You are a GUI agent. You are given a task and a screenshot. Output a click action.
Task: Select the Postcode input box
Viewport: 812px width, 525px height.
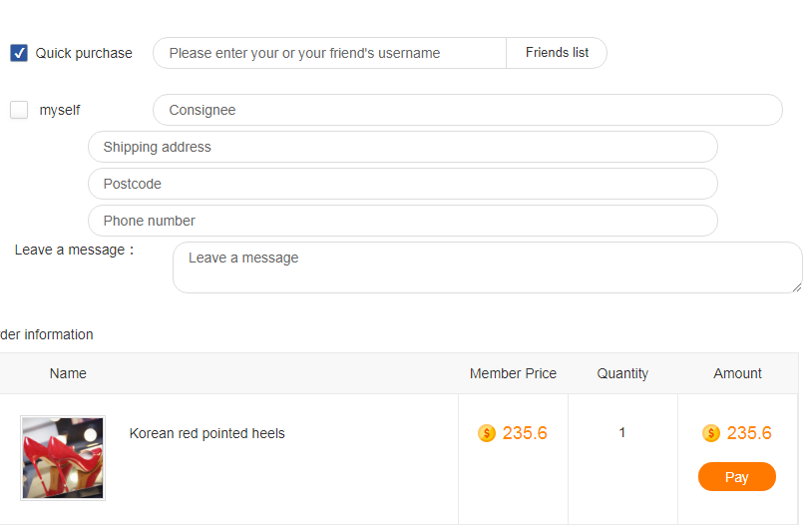[403, 184]
